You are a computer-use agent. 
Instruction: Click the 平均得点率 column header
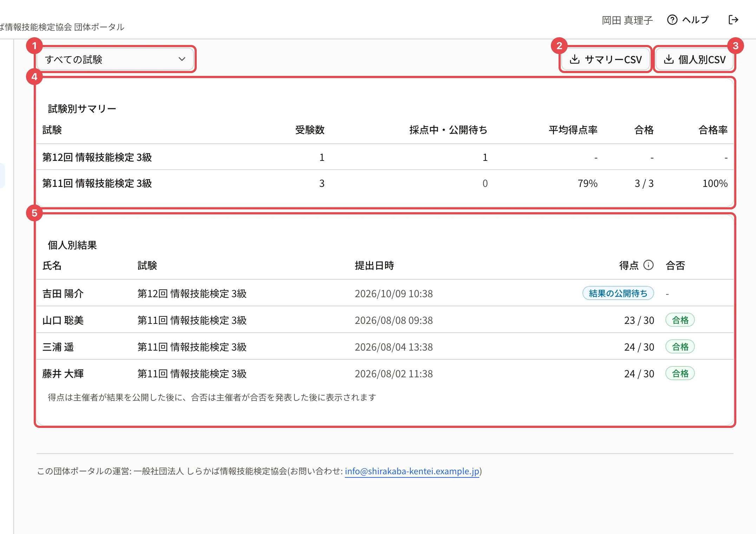pyautogui.click(x=573, y=130)
